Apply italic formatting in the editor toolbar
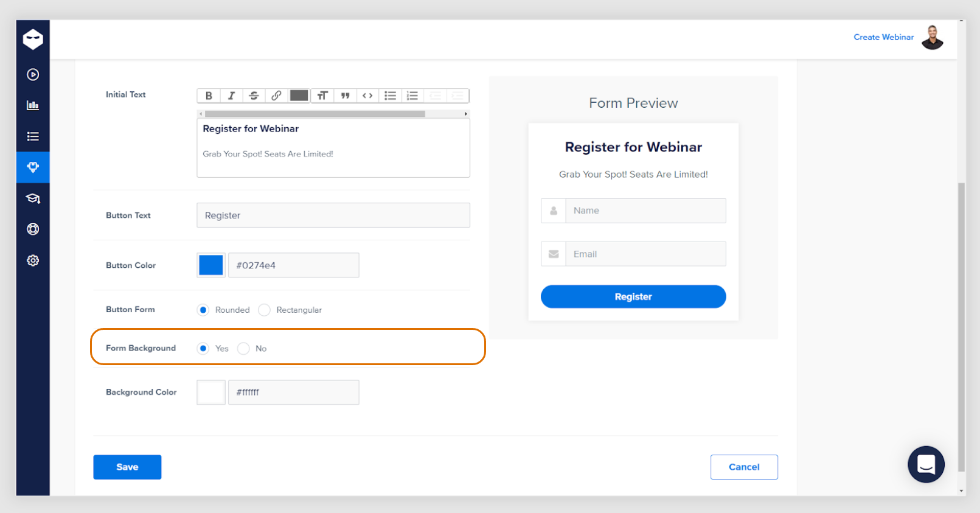The image size is (980, 513). pyautogui.click(x=231, y=96)
